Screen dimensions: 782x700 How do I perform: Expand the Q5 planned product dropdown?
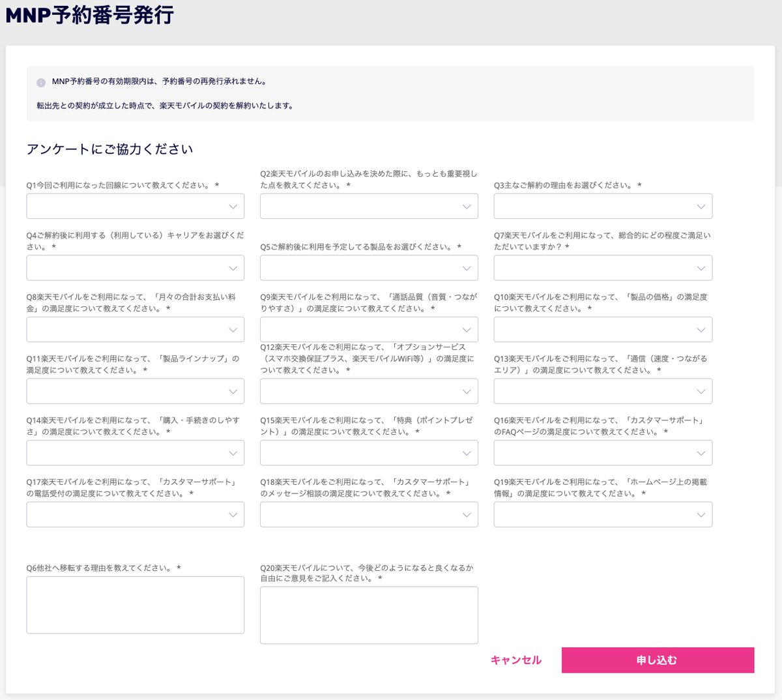tap(369, 268)
